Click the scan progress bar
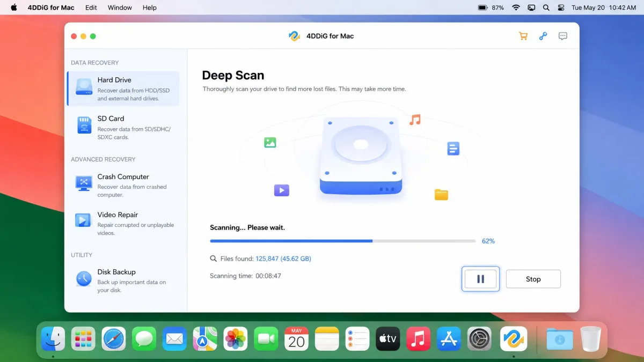 tap(343, 241)
